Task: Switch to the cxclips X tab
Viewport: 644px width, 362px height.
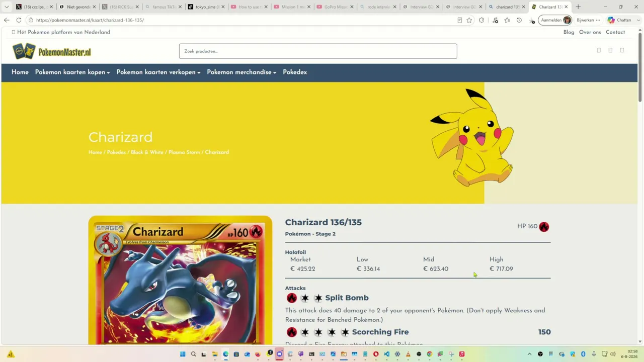Action: coord(34,7)
